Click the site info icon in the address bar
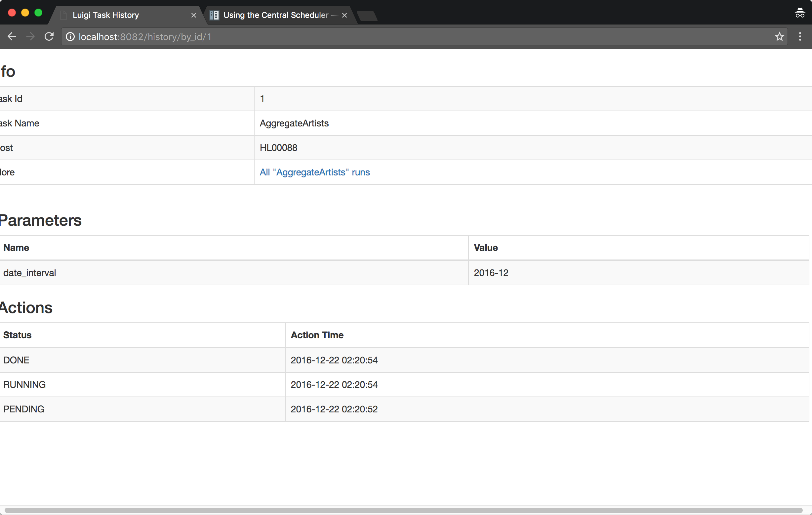 point(70,36)
